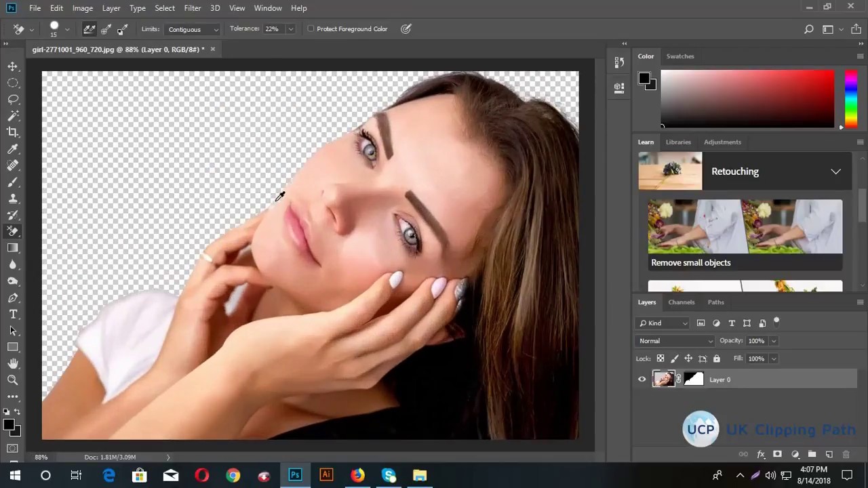Collapse the Retouching section chevron
Screen dimensions: 868x488
click(835, 171)
